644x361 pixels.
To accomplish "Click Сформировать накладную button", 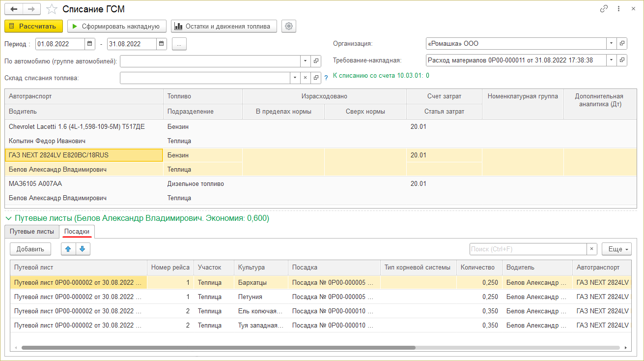I will [x=117, y=26].
